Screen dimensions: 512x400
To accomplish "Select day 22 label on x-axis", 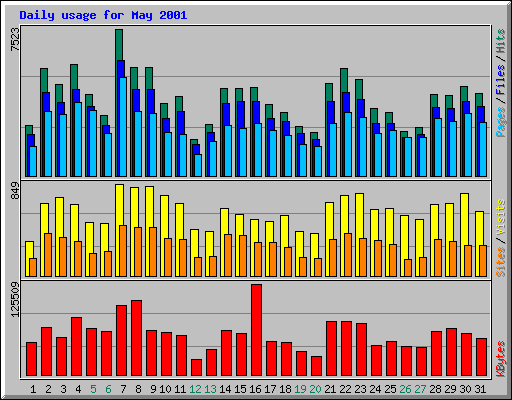I will coord(345,389).
